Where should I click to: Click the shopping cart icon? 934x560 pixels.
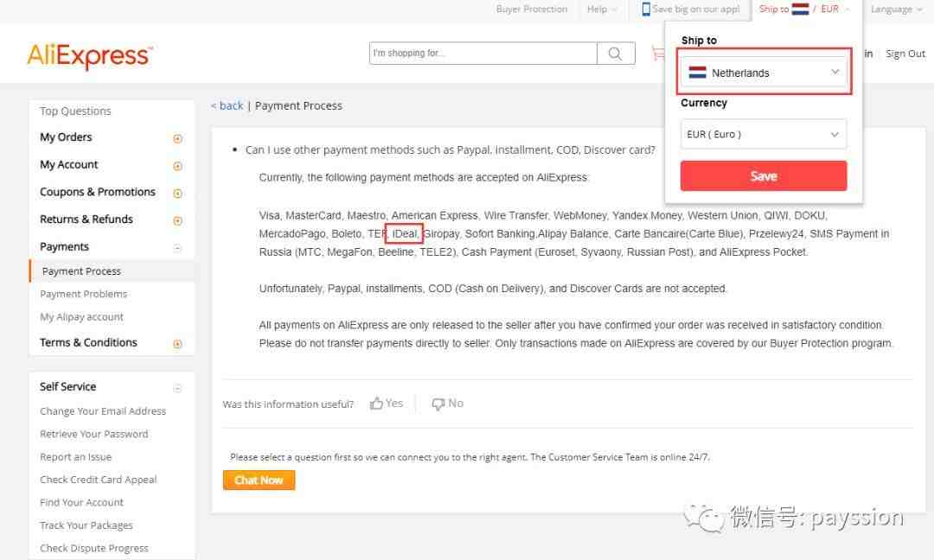pos(657,54)
